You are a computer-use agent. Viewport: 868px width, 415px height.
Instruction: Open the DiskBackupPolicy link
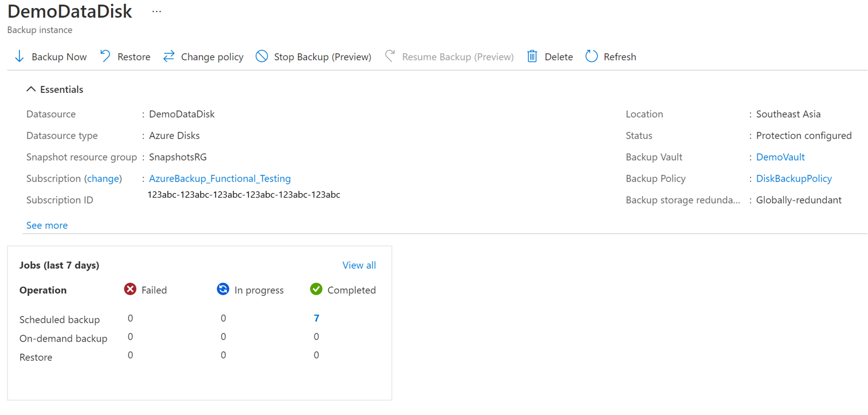tap(794, 178)
